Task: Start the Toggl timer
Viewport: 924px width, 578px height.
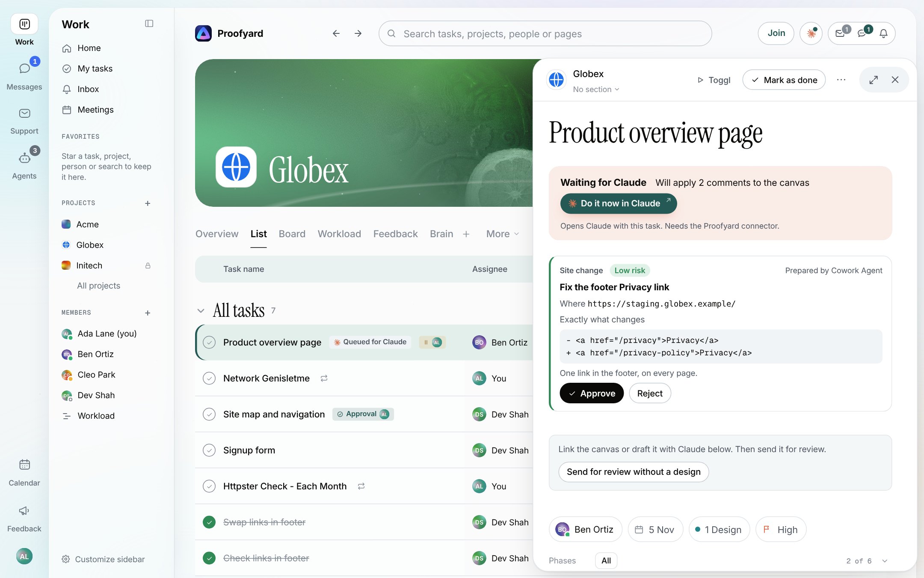Action: tap(714, 80)
